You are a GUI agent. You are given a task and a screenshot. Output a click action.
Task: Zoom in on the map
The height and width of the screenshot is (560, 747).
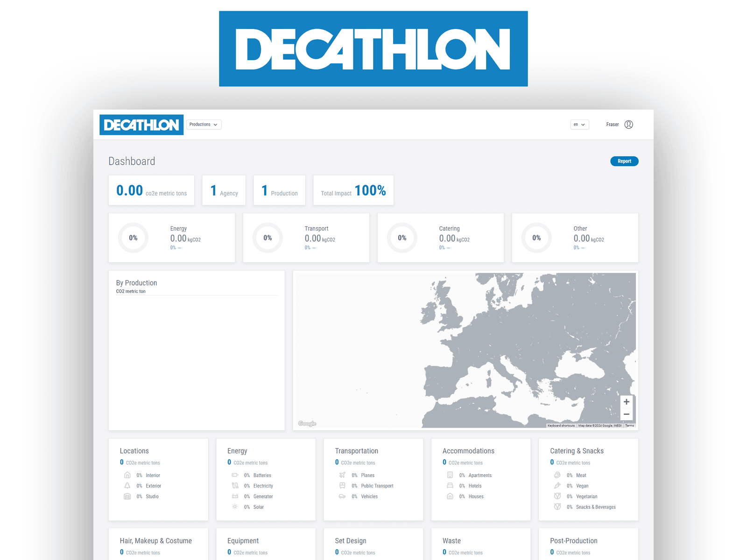pyautogui.click(x=627, y=402)
